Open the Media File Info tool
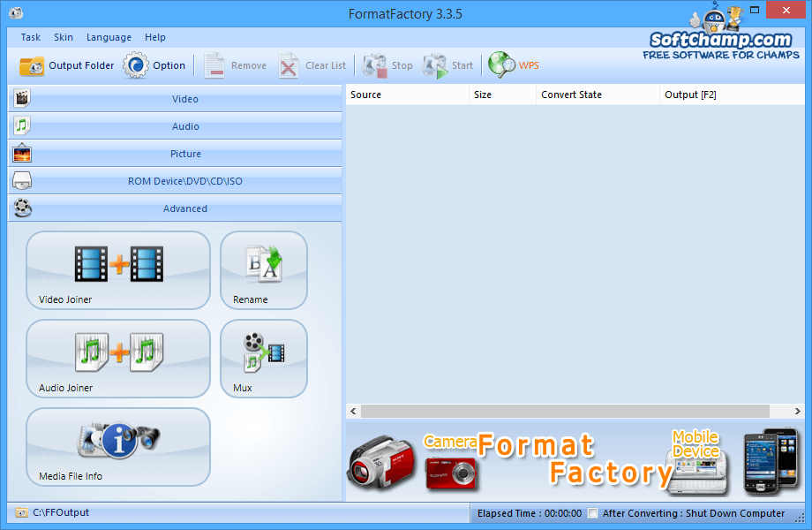 point(118,447)
